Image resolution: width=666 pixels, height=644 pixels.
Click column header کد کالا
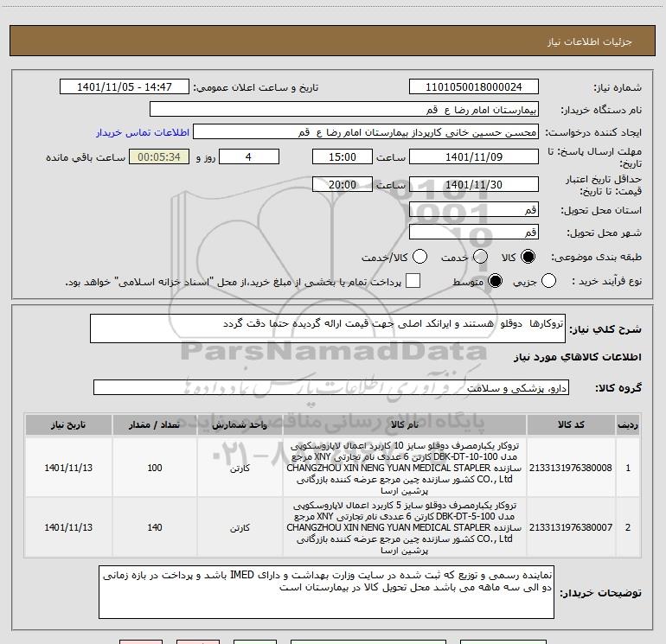[x=571, y=424]
